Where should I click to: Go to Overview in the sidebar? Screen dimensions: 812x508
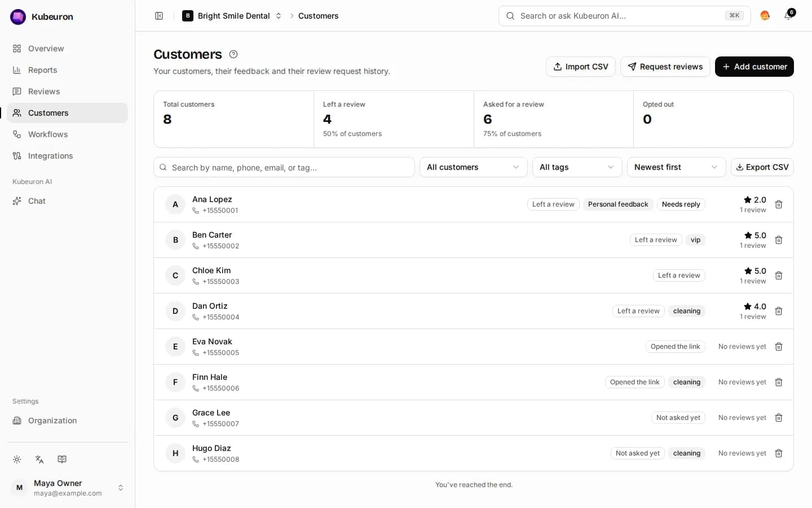(68, 49)
